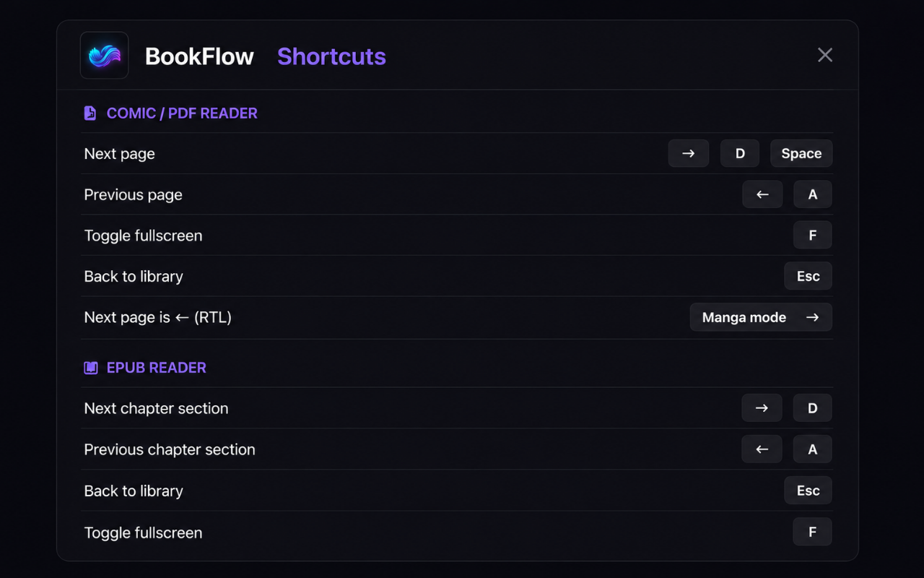The image size is (924, 578).
Task: Click the F key for EPUB Toggle fullscreen
Action: click(813, 532)
